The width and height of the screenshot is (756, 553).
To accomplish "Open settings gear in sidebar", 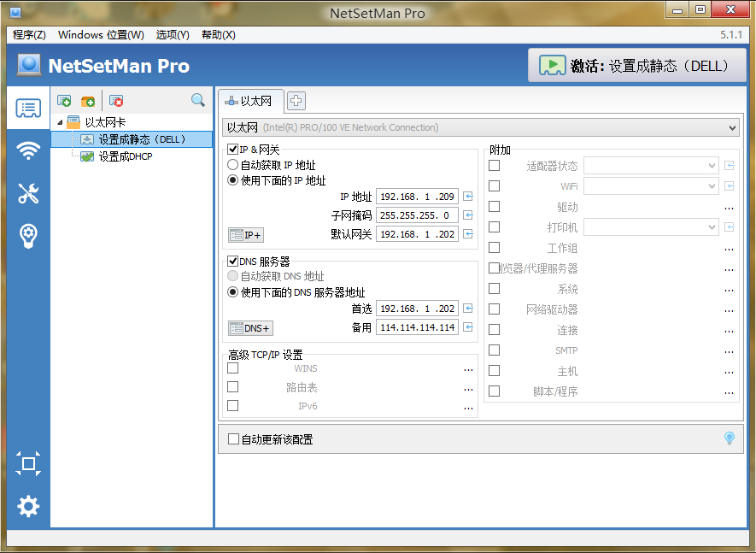I will tap(28, 506).
